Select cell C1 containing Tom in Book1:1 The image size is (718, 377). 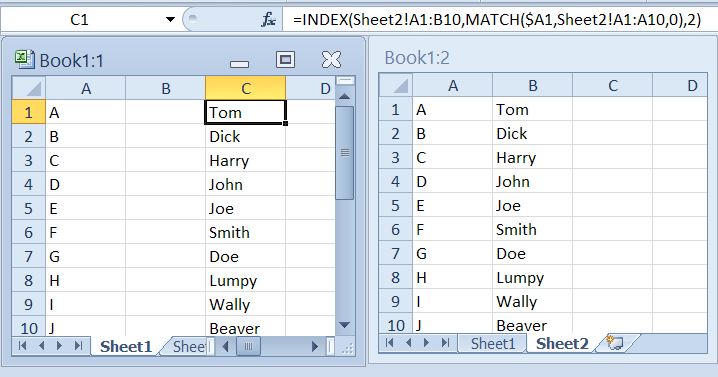click(x=245, y=112)
